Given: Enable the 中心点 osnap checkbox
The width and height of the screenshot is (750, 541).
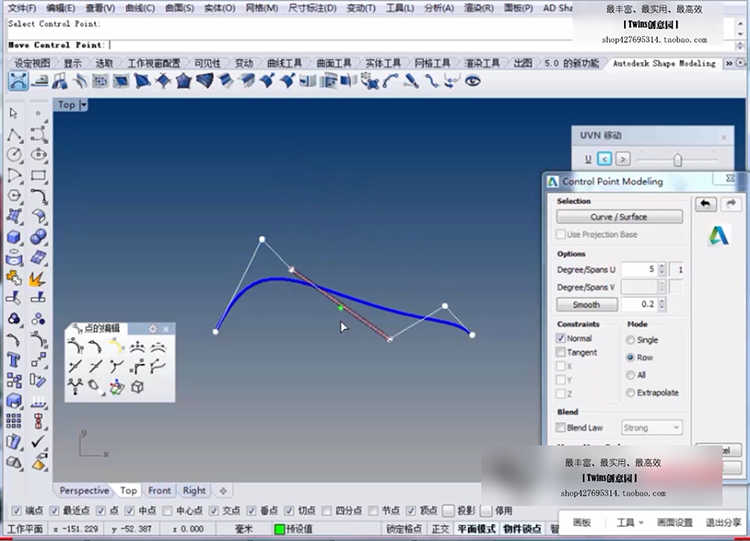Looking at the screenshot, I should 167,511.
